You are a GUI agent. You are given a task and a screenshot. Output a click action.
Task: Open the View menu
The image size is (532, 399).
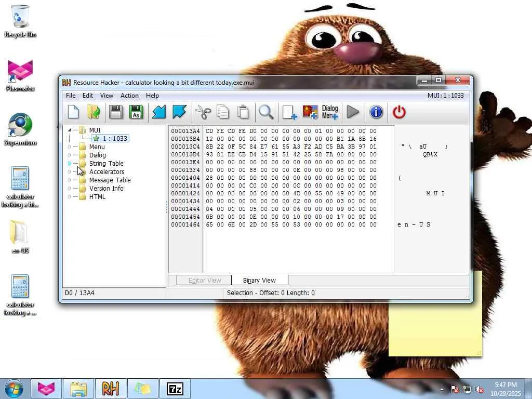107,96
